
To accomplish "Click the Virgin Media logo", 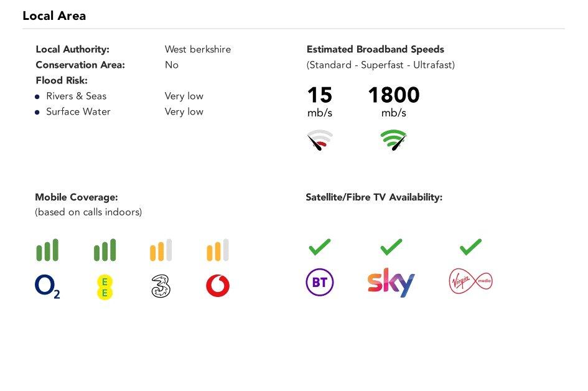I will [x=470, y=282].
